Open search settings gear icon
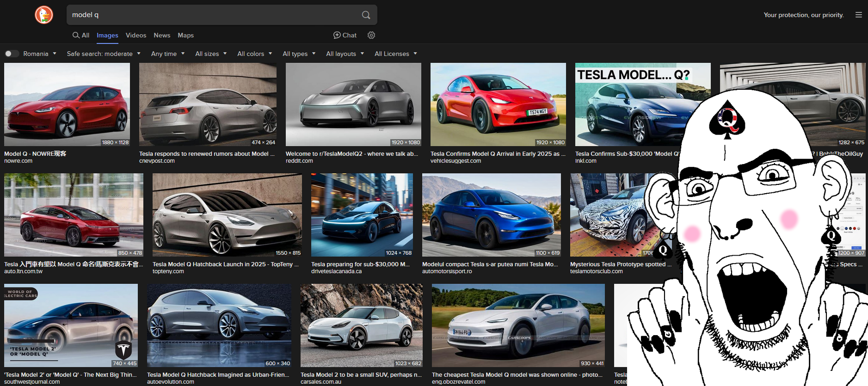This screenshot has height=386, width=868. tap(371, 35)
